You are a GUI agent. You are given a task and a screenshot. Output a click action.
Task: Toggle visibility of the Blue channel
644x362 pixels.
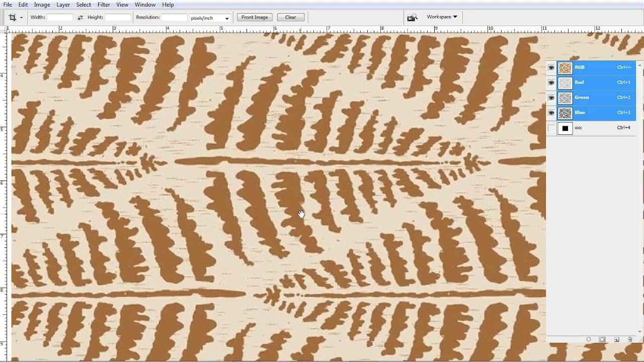coord(551,113)
